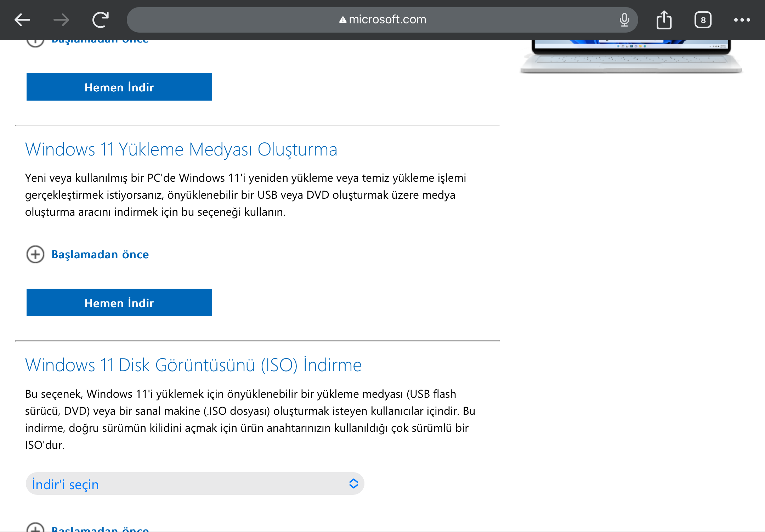This screenshot has height=532, width=765.
Task: Click the forward navigation arrow
Action: [x=61, y=20]
